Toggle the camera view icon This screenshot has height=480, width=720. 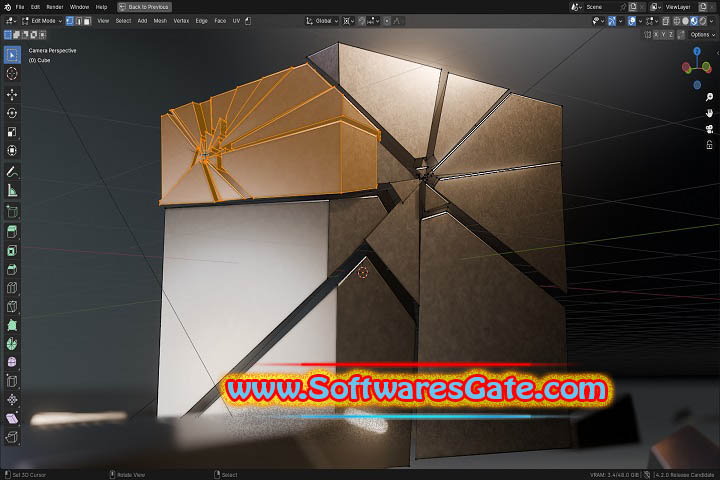tap(709, 129)
